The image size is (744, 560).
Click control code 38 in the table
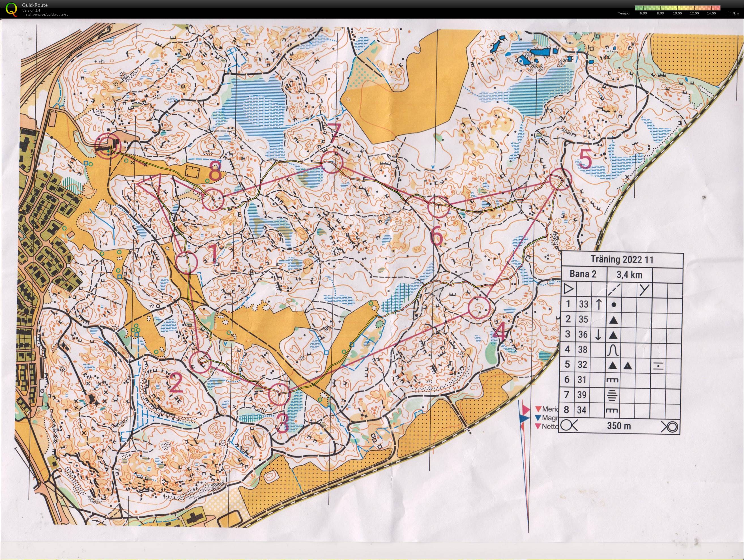coord(583,349)
